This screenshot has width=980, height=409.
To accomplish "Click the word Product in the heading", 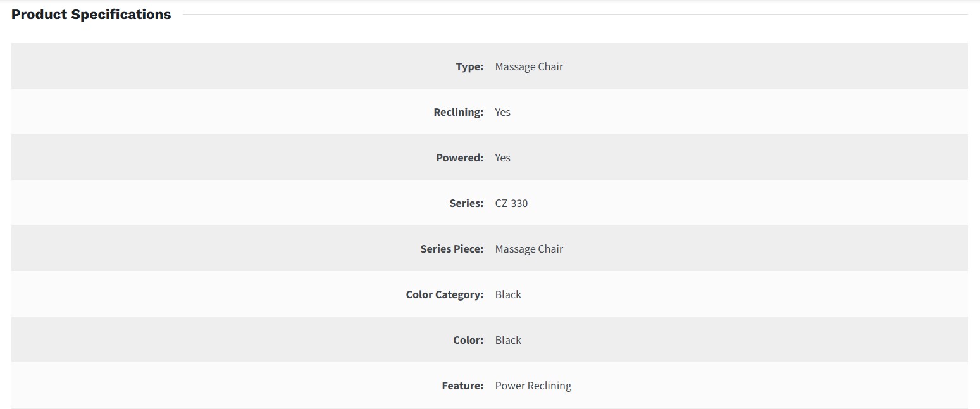I will (x=39, y=15).
